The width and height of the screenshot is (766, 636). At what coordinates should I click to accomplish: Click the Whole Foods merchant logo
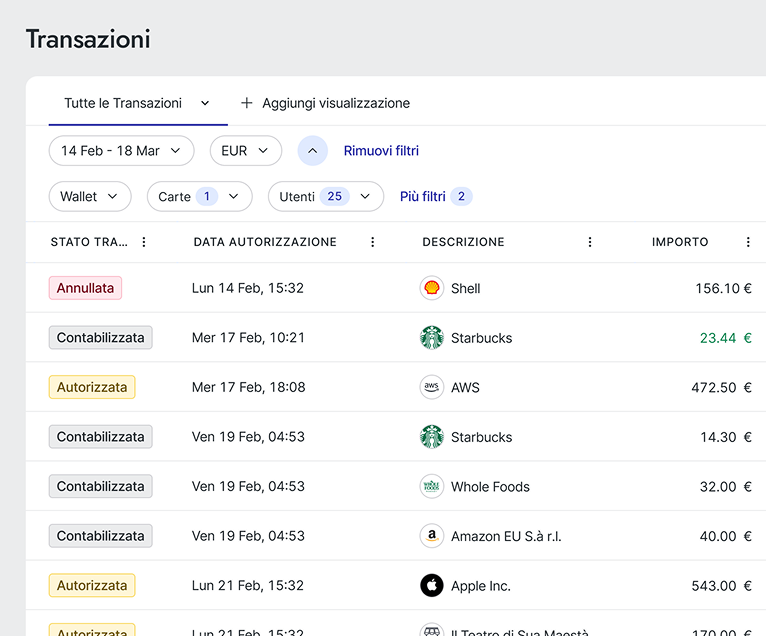point(431,486)
